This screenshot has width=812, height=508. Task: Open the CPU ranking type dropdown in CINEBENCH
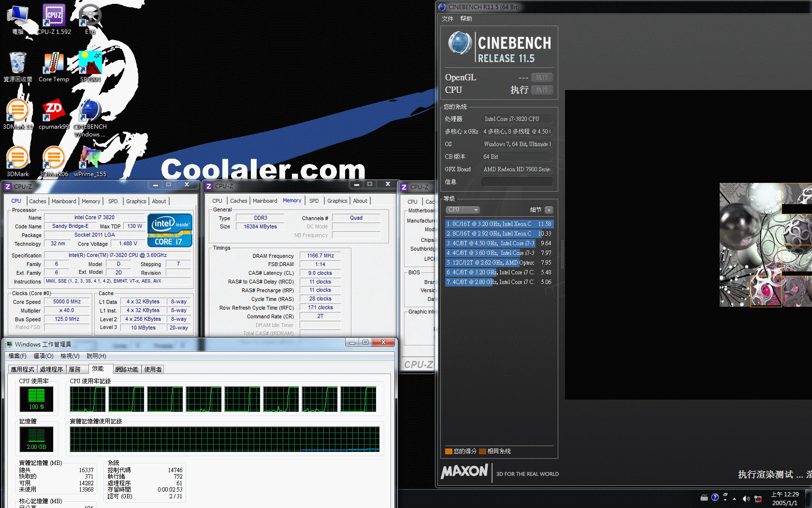click(463, 209)
